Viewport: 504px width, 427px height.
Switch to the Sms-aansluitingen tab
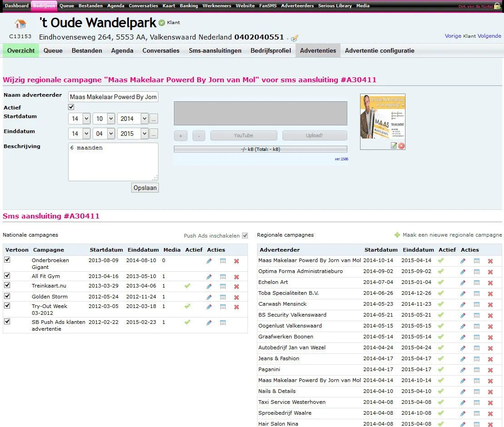[215, 51]
